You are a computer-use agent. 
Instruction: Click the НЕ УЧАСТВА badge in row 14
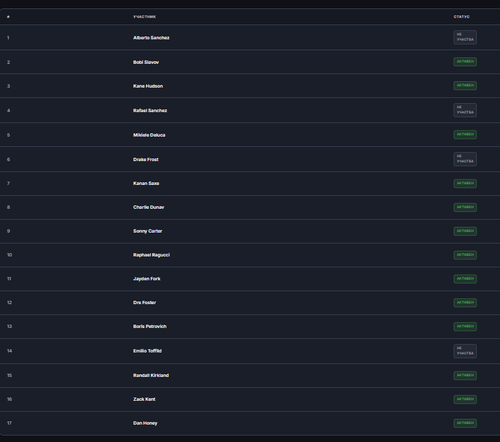click(465, 351)
